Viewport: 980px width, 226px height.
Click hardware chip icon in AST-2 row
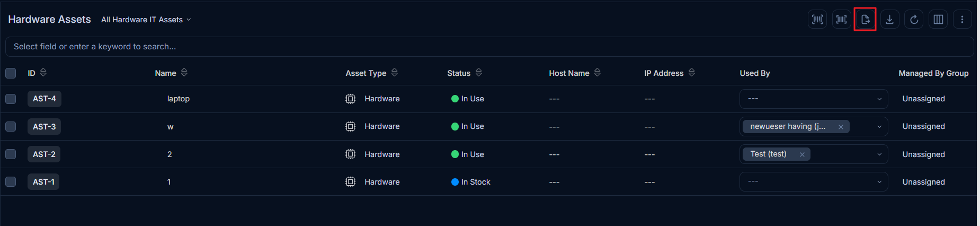(x=350, y=154)
